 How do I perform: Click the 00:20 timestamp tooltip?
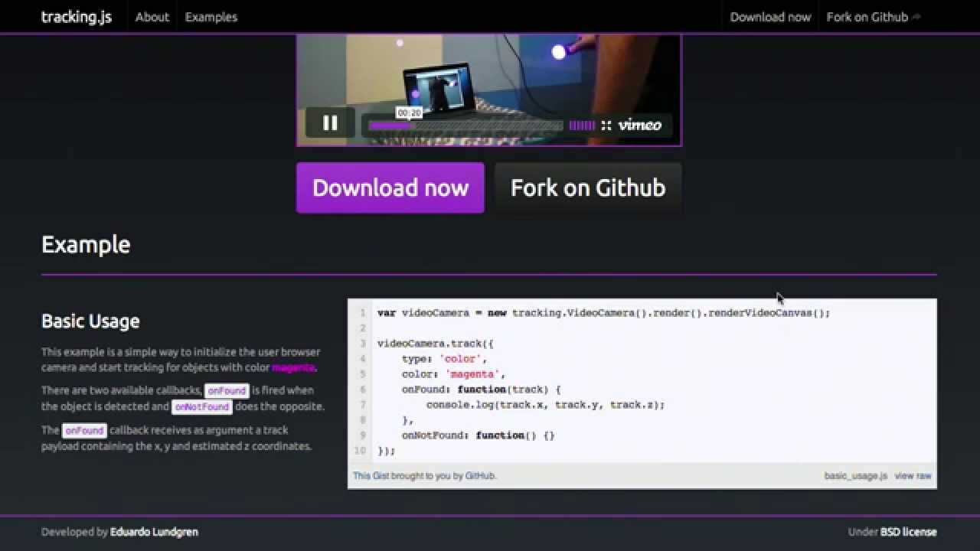point(410,112)
